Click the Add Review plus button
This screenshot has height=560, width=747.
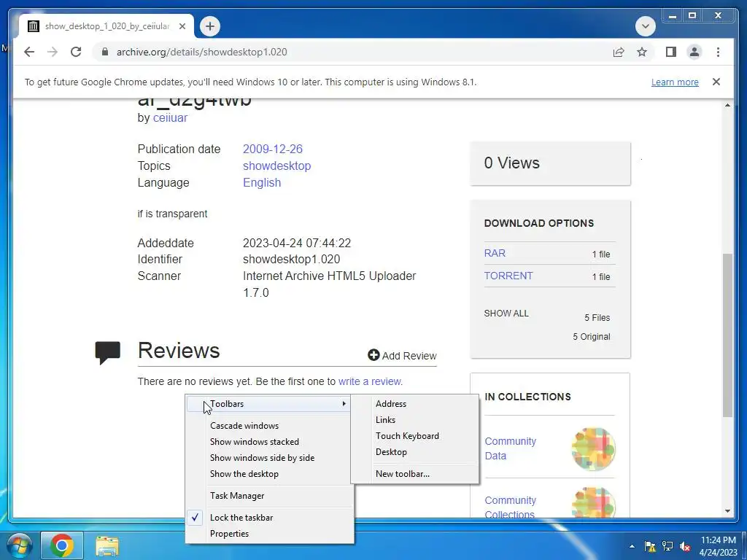click(x=402, y=356)
